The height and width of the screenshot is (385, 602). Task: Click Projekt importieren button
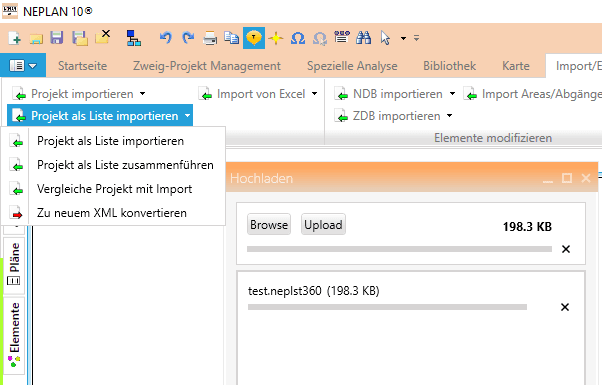click(x=73, y=94)
